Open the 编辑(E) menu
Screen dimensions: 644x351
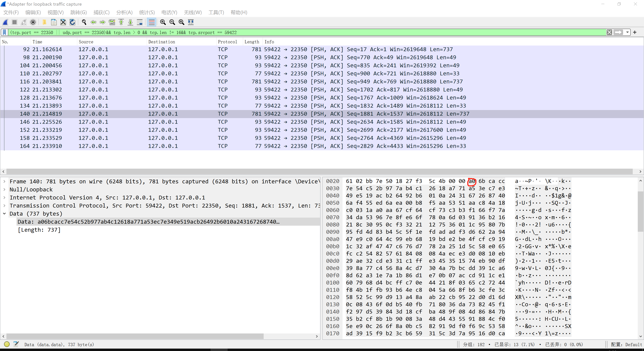(33, 12)
